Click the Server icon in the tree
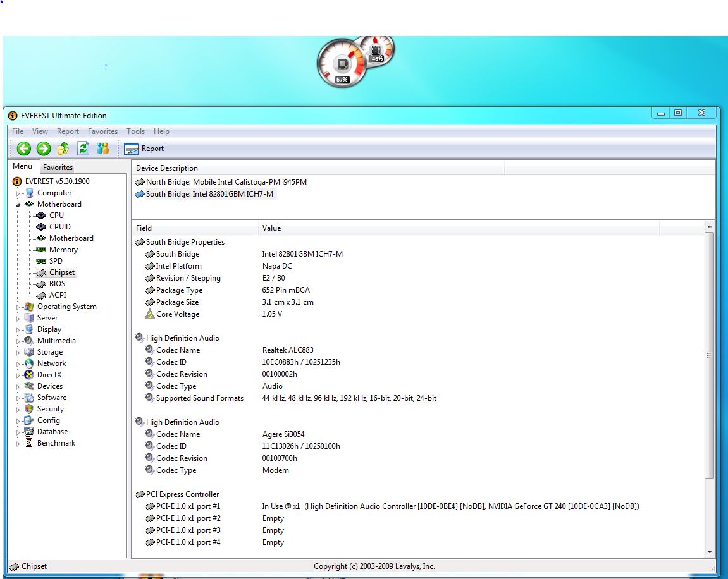 pos(29,318)
